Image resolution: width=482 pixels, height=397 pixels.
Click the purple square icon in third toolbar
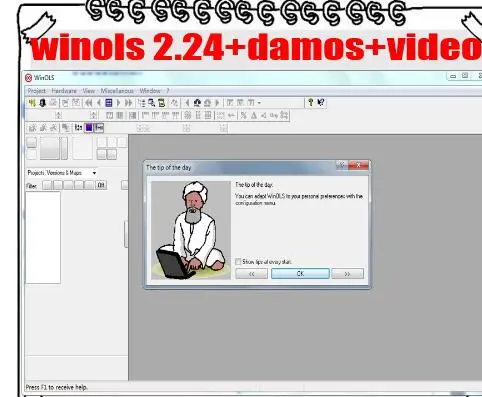click(x=89, y=128)
